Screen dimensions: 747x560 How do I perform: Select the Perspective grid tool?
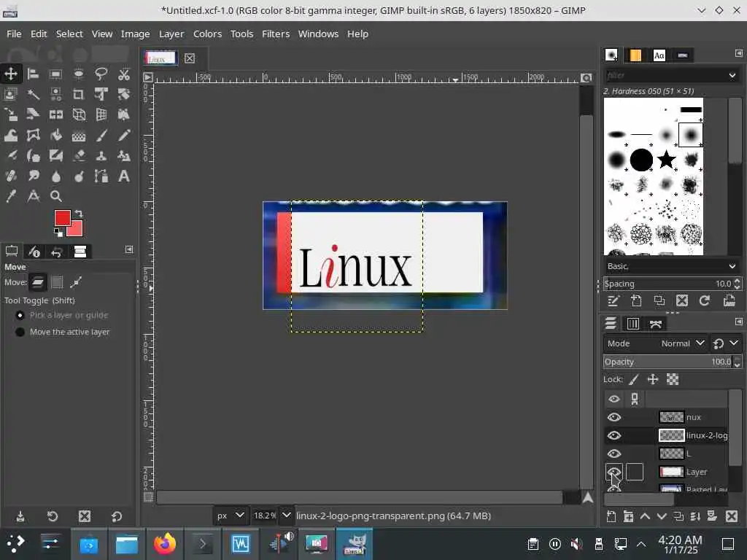tap(101, 114)
